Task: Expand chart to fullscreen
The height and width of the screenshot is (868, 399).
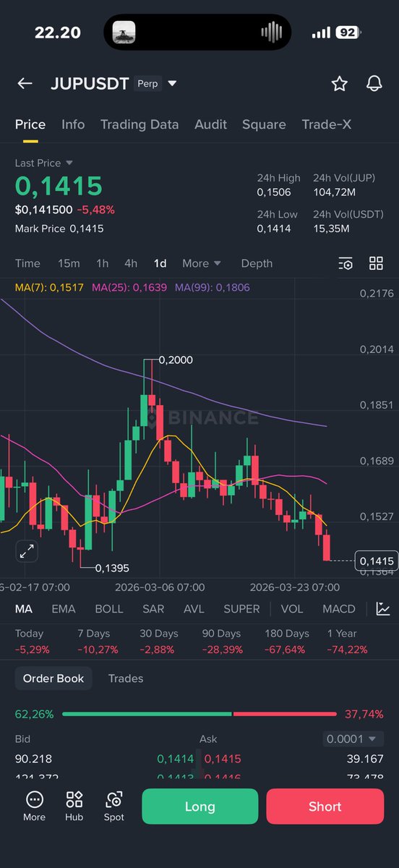Action: coord(27,551)
